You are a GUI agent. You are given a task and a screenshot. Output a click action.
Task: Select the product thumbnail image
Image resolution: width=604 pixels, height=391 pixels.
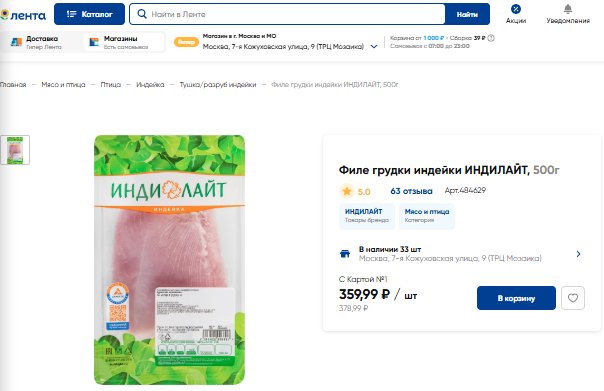(15, 150)
